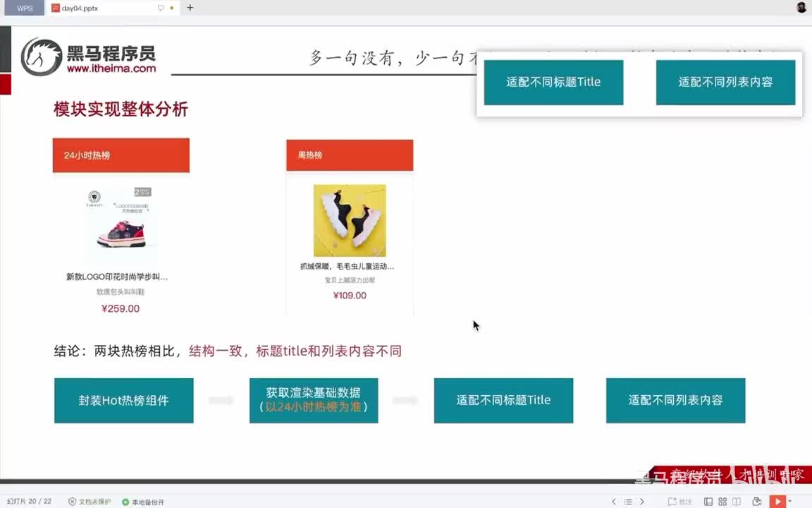Click the 封装Hot热榜组件 box
812x508 pixels.
(x=124, y=400)
